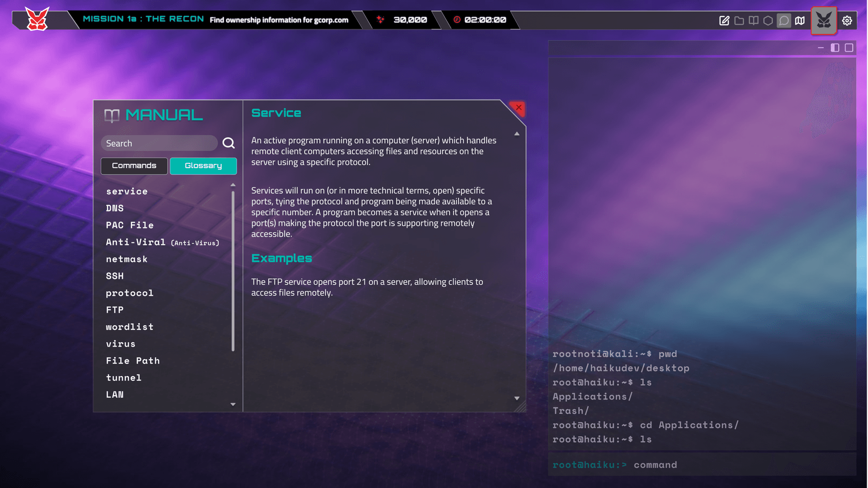Toggle the terminal split-panel layout icon

(835, 47)
